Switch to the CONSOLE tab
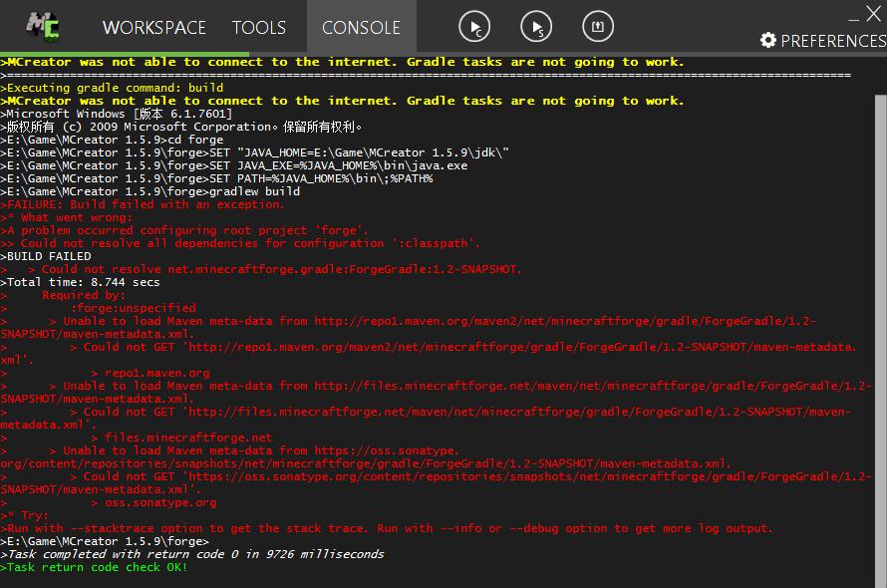This screenshot has width=887, height=588. (x=361, y=27)
